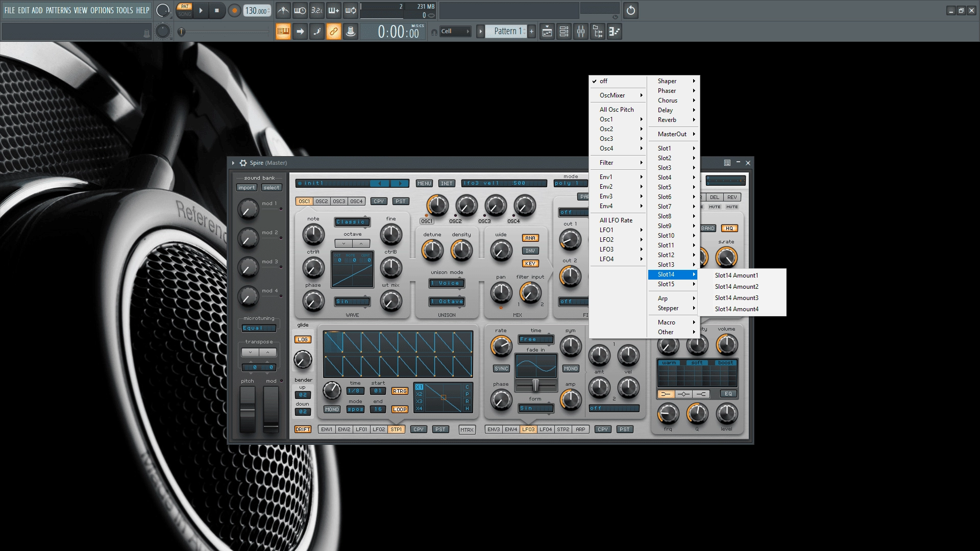This screenshot has height=551, width=980.
Task: Open the Cell snap dropdown
Action: click(455, 32)
